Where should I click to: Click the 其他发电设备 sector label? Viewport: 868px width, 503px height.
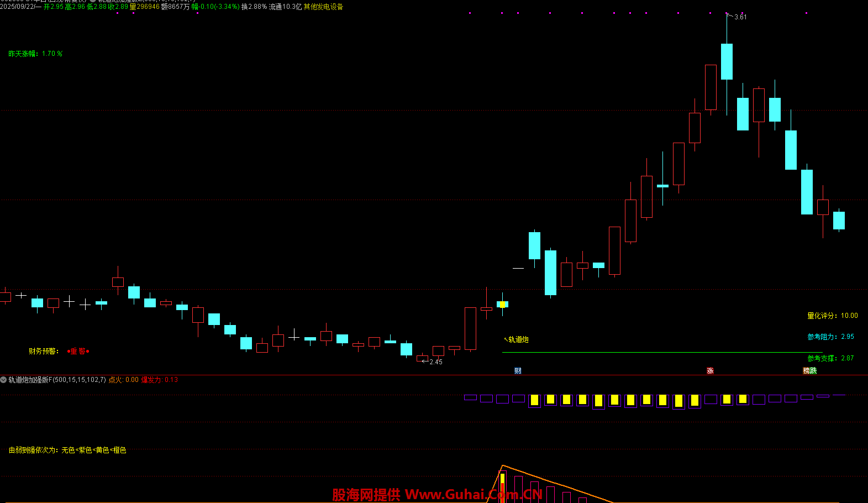(323, 7)
